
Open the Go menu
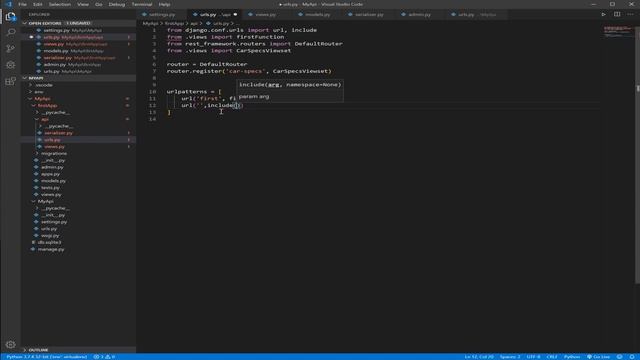(98, 4)
